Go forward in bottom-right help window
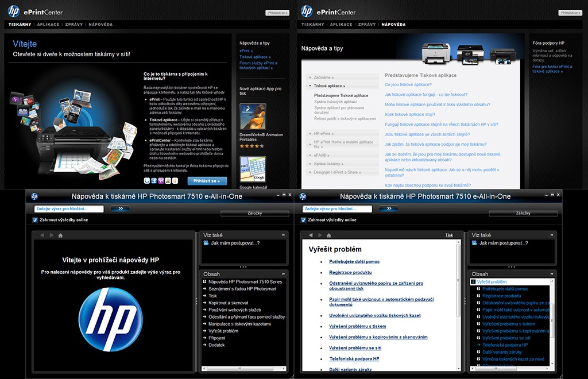Screen dimensions: 588x379 pos(320,235)
